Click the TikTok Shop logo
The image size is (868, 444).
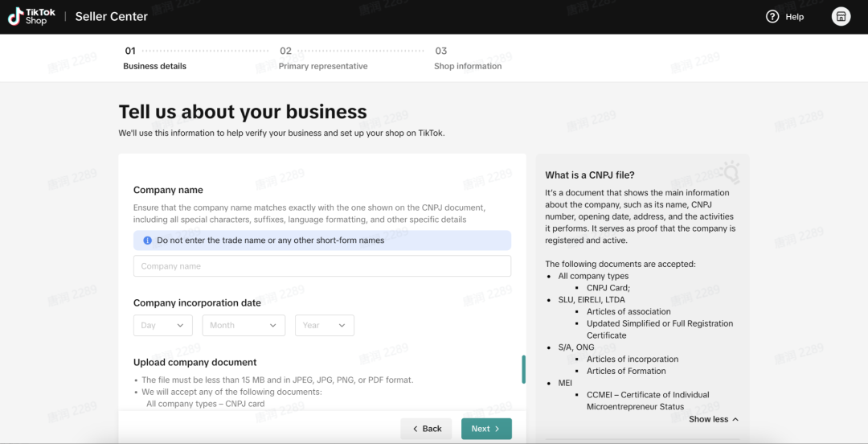tap(32, 17)
